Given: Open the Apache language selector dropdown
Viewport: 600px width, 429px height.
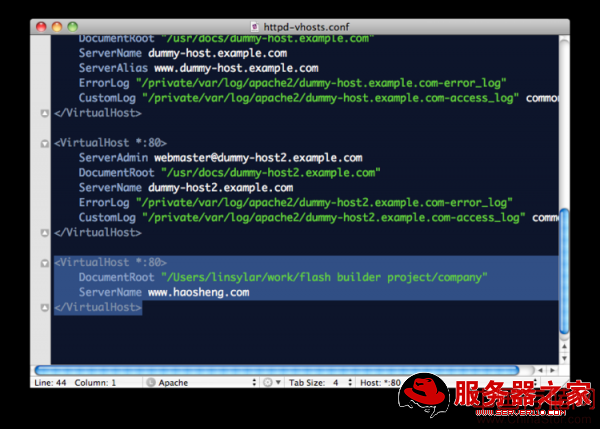Looking at the screenshot, I should (x=200, y=382).
